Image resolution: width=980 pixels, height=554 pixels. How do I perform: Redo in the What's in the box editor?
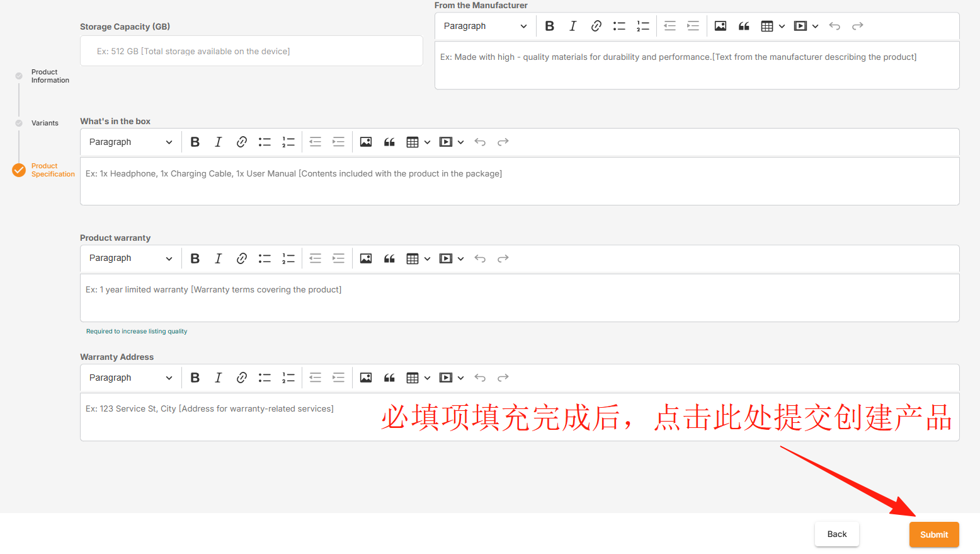[x=503, y=142]
